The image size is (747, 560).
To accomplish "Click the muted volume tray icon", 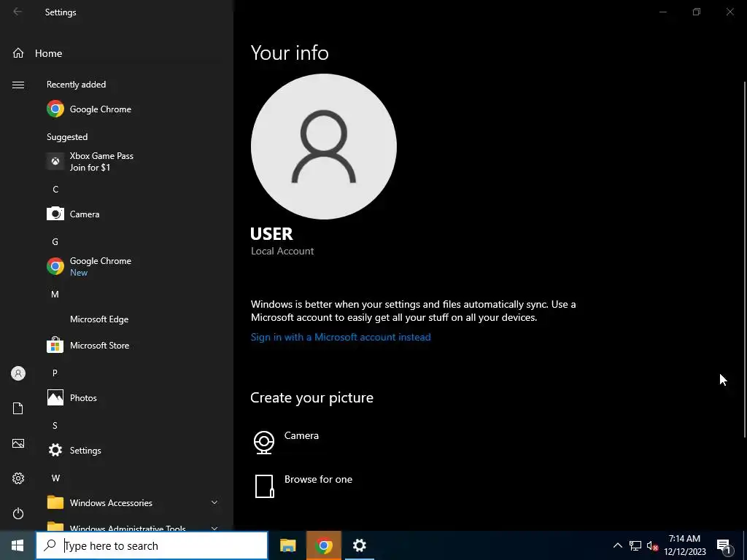I will point(652,545).
